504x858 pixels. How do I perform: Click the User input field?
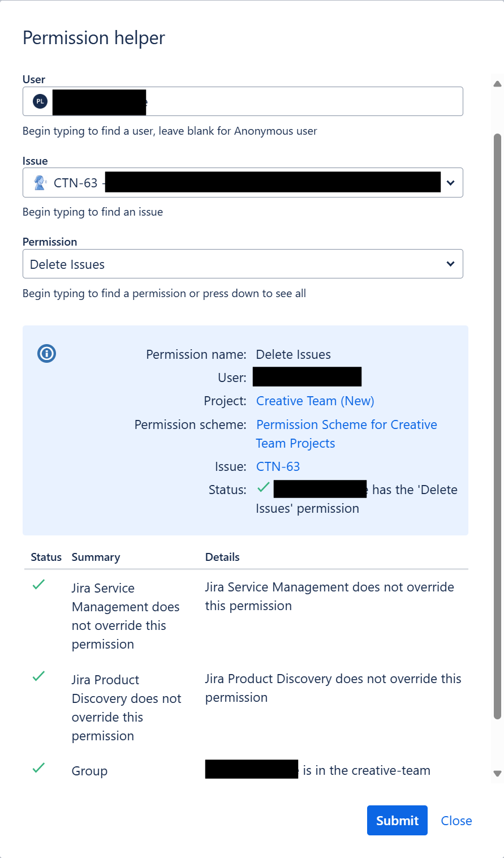[243, 101]
